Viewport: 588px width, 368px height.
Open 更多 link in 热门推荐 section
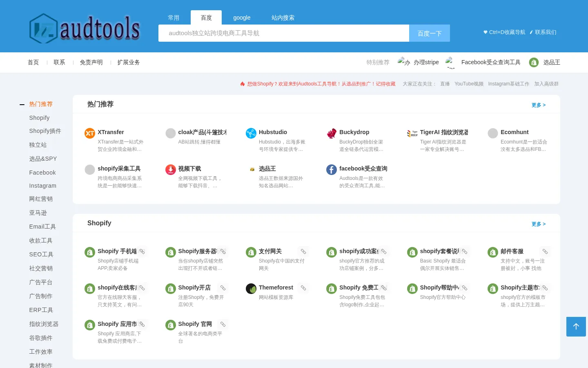tap(539, 105)
